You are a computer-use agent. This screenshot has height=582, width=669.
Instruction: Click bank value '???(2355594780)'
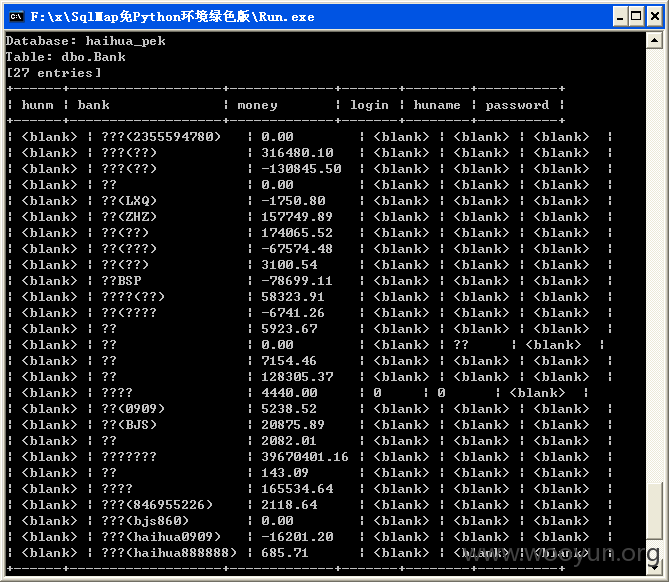tap(161, 137)
